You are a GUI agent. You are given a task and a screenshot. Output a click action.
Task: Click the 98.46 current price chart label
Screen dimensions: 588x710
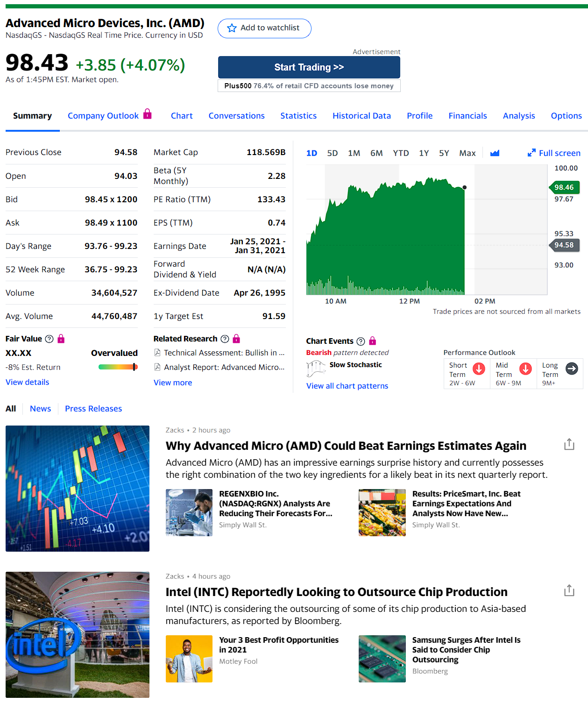pos(564,187)
